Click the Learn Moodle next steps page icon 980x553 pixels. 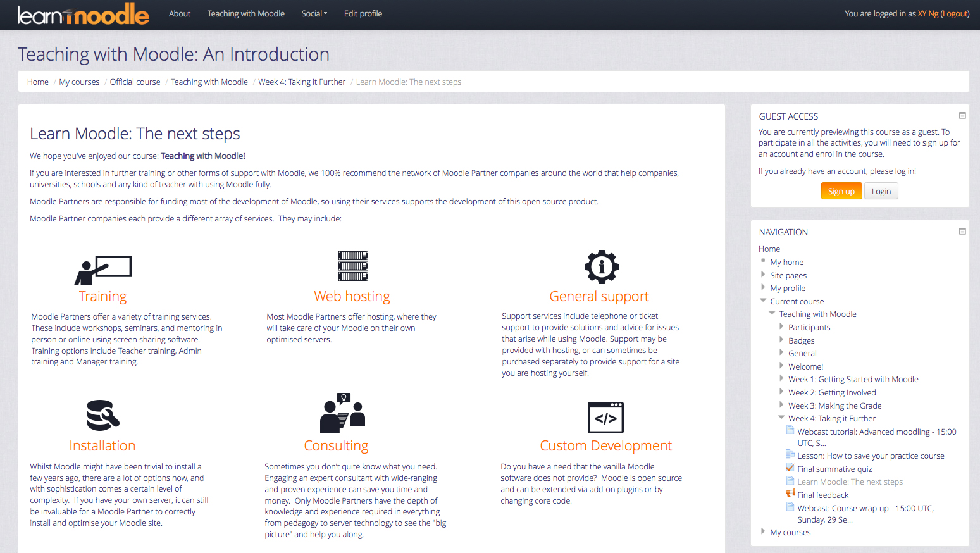[x=790, y=480]
